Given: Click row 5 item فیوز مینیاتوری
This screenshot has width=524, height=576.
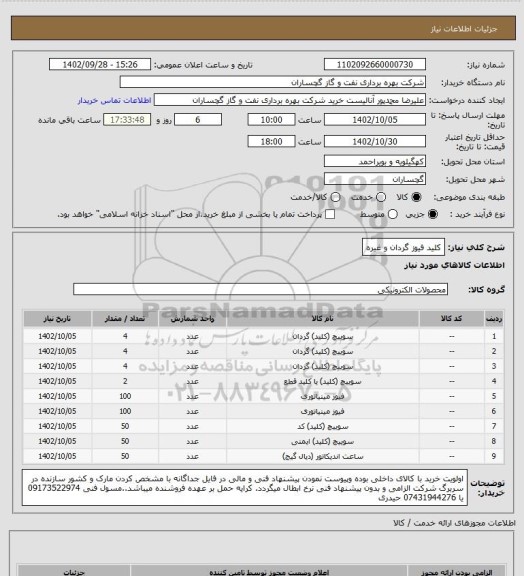Looking at the screenshot, I should 323,396.
